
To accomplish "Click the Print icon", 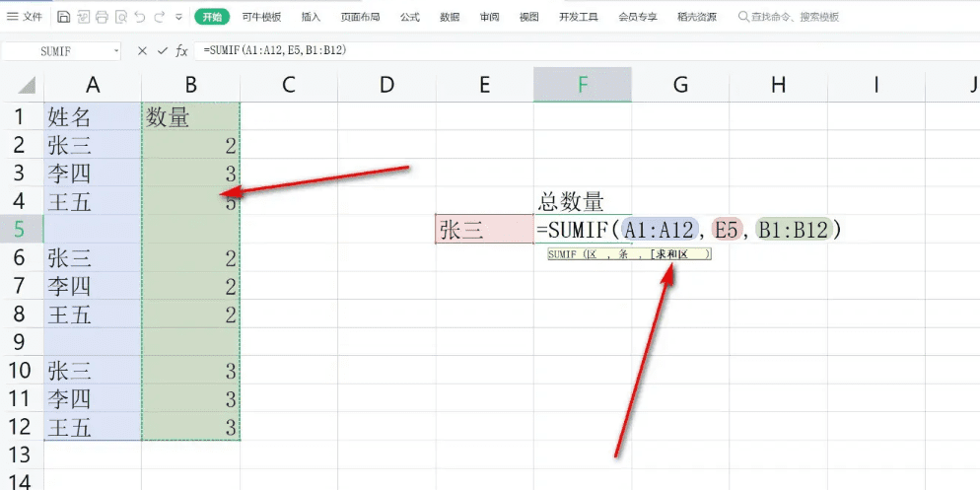I will [103, 17].
